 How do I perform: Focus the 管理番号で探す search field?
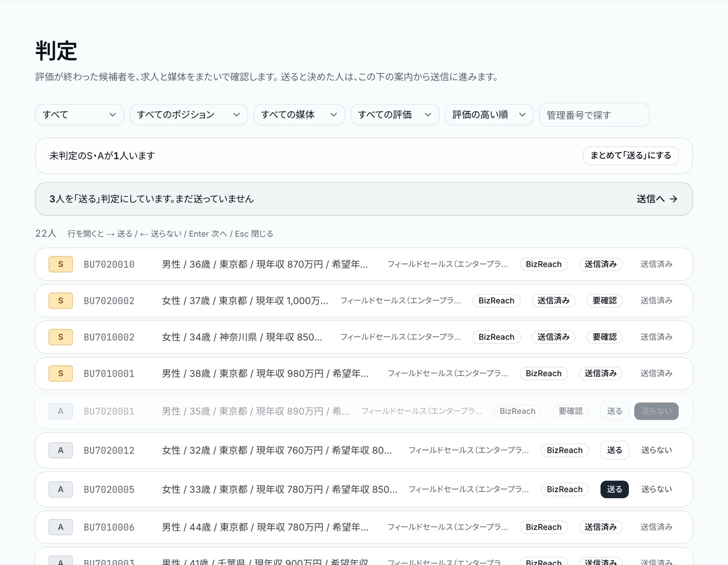point(594,115)
